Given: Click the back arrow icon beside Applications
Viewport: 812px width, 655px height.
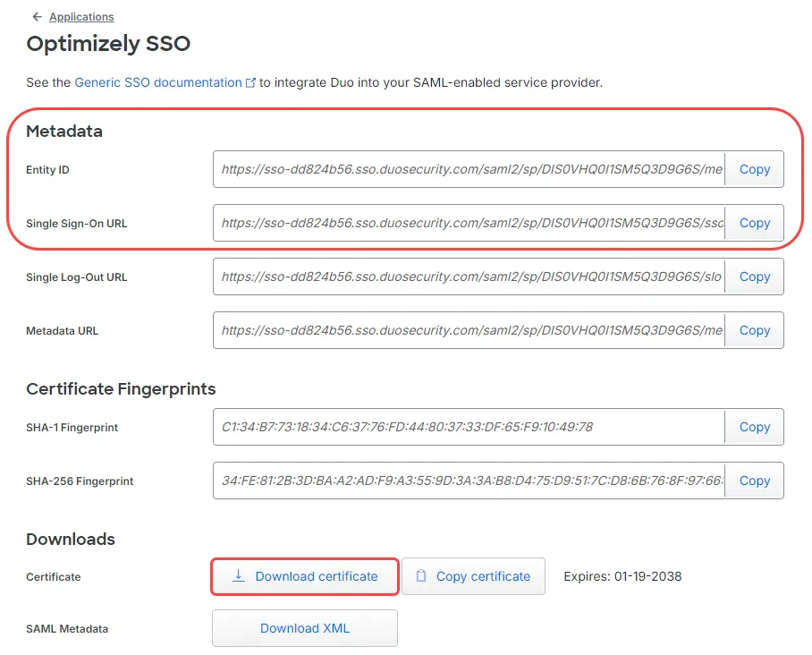Looking at the screenshot, I should pyautogui.click(x=38, y=17).
